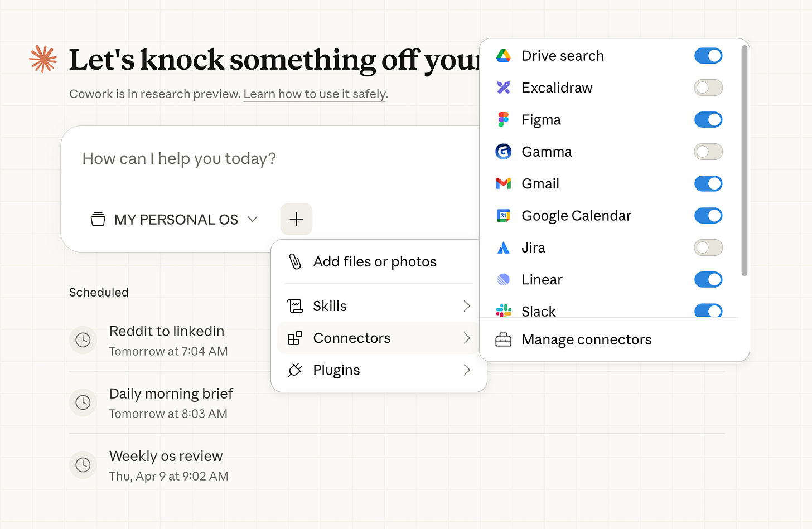Click the Gmail envelope icon
812x529 pixels.
point(504,183)
